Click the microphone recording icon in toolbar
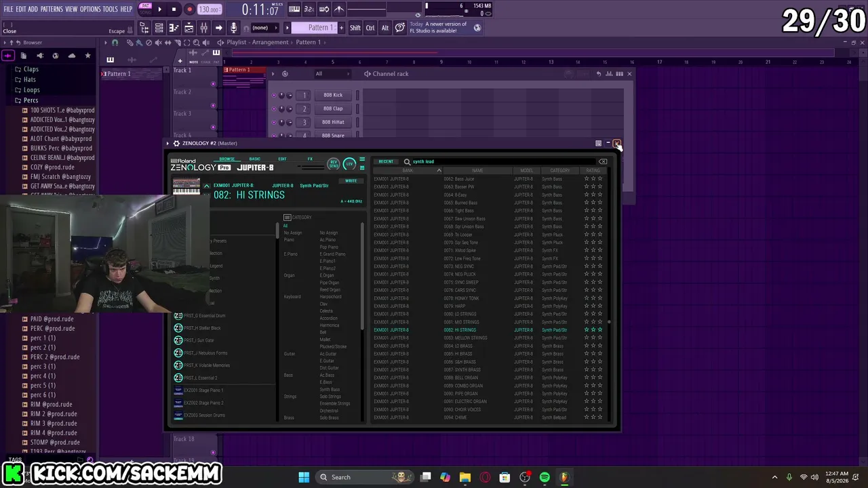The image size is (868, 488). (233, 28)
